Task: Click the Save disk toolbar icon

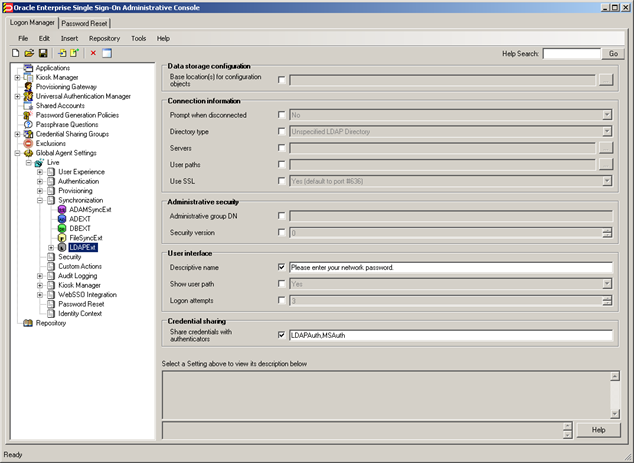Action: [x=43, y=53]
